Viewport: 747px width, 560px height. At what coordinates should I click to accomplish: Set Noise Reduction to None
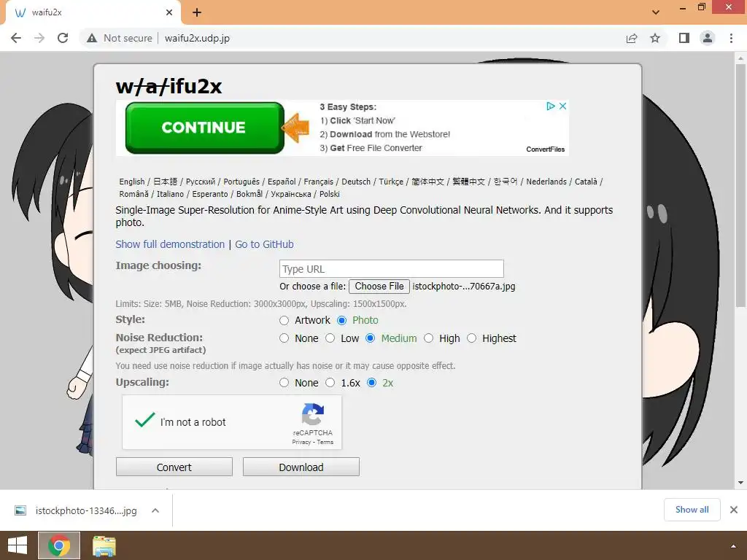pyautogui.click(x=284, y=338)
